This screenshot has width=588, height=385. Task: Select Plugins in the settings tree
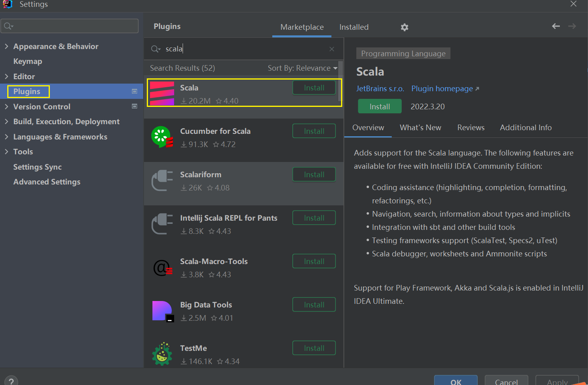coord(27,91)
